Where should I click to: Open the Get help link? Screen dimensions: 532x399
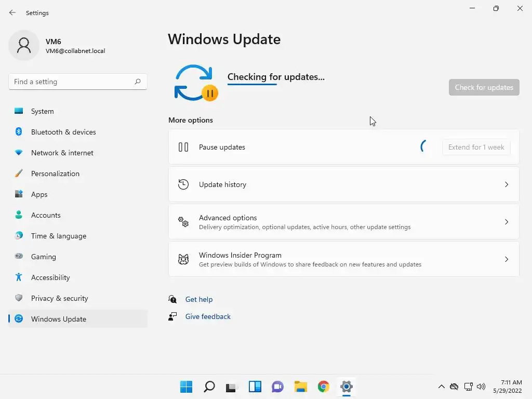pos(199,299)
